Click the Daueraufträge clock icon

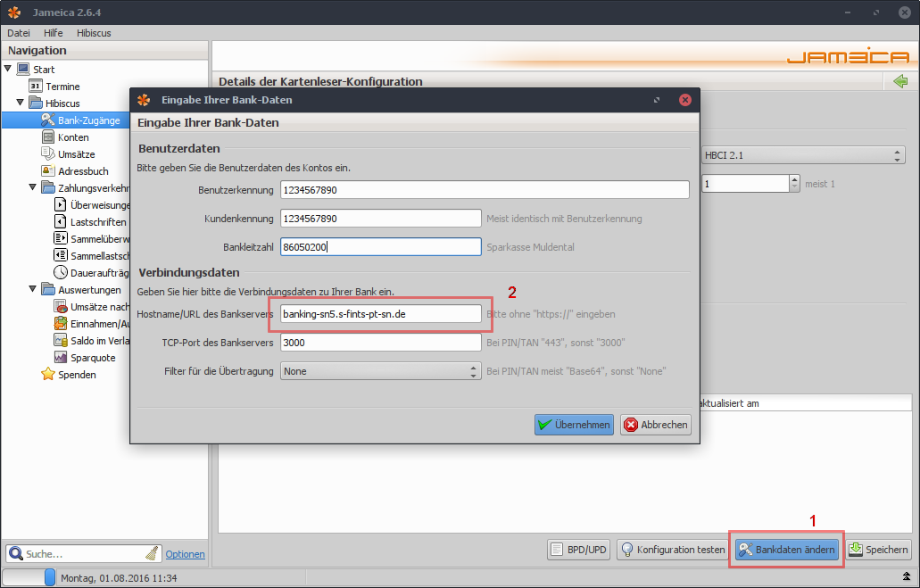click(x=61, y=272)
